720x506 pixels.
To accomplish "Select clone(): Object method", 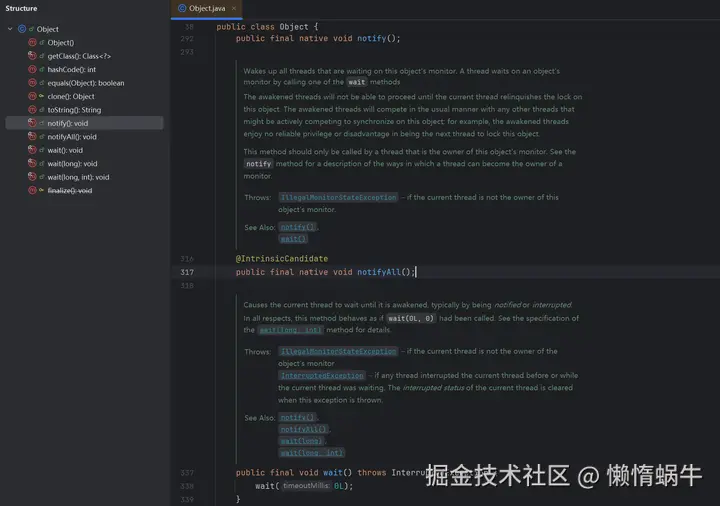I will 84,96.
